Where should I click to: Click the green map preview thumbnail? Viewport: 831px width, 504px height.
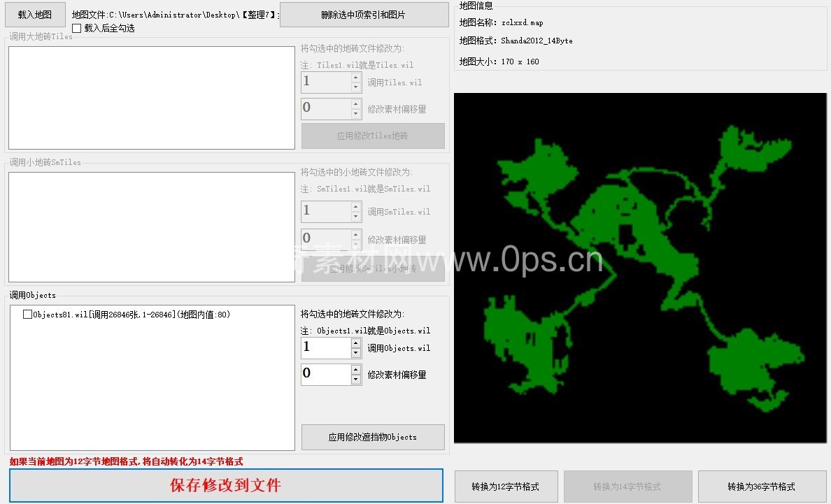point(639,268)
